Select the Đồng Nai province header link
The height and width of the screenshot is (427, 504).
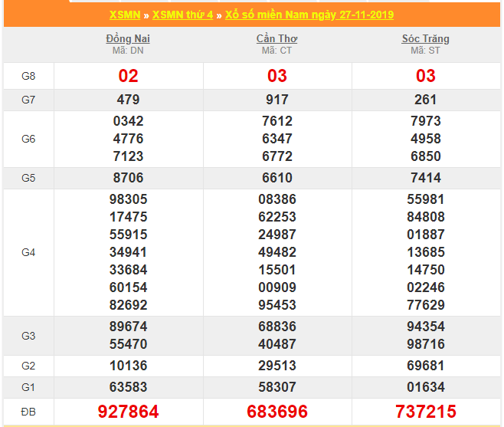tap(128, 38)
